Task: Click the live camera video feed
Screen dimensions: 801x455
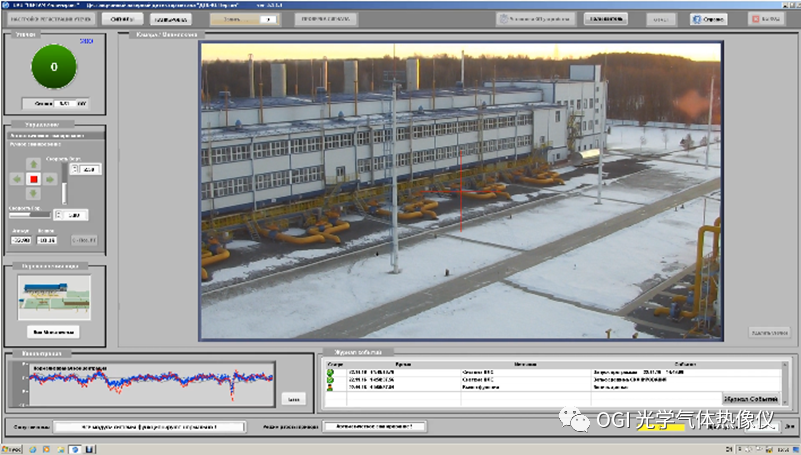Action: coord(461,190)
